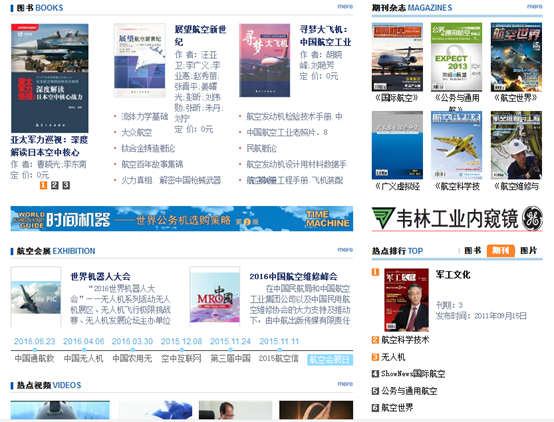The width and height of the screenshot is (554, 422).
Task: Select timeline date 2015.11.11
Action: coord(279,341)
